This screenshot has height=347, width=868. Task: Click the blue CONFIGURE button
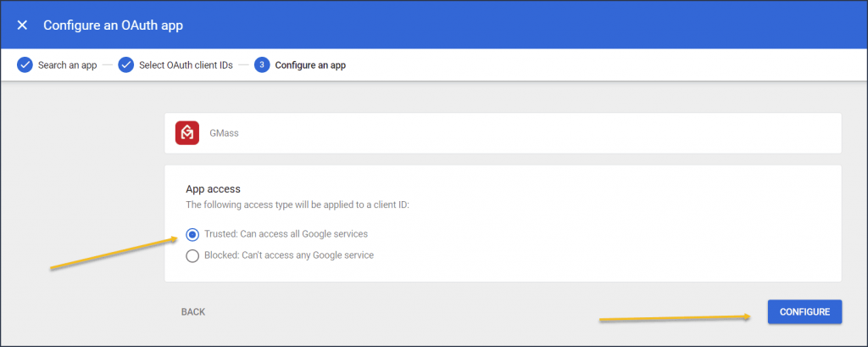point(805,312)
